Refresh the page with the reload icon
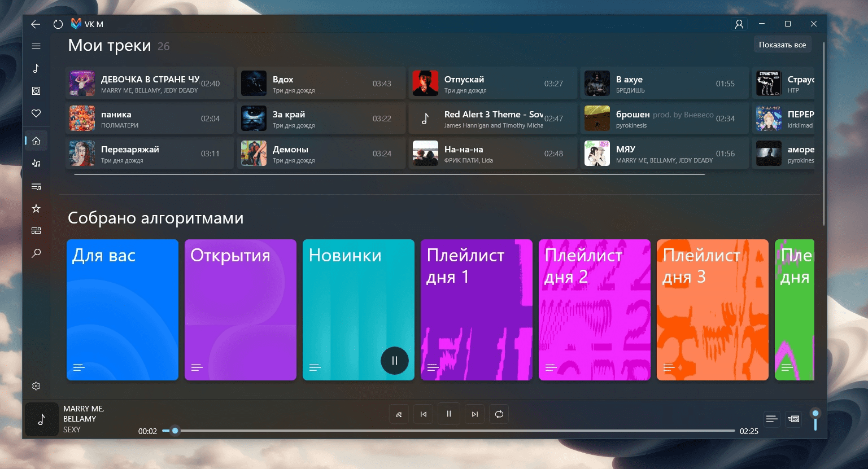This screenshot has width=868, height=469. click(58, 24)
